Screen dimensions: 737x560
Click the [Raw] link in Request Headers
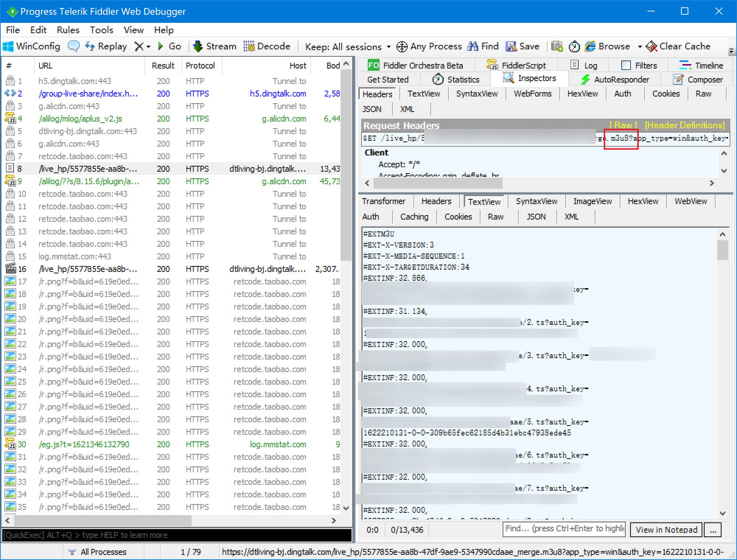pos(623,125)
